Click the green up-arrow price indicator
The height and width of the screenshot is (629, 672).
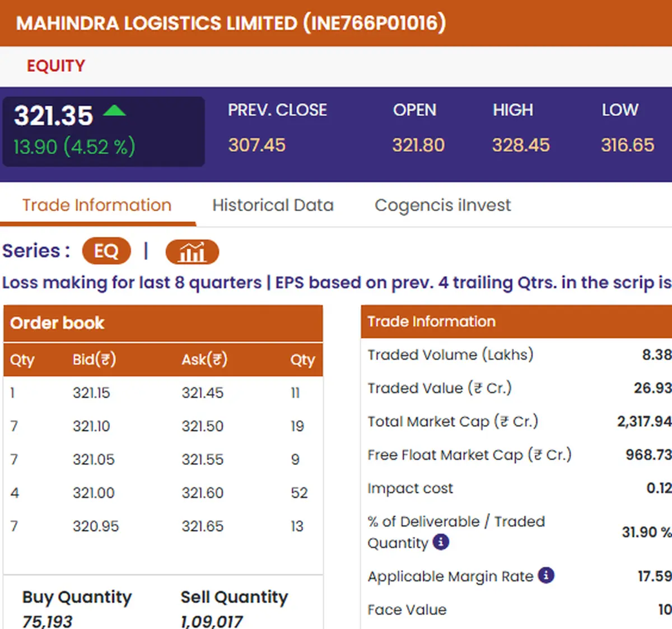115,110
